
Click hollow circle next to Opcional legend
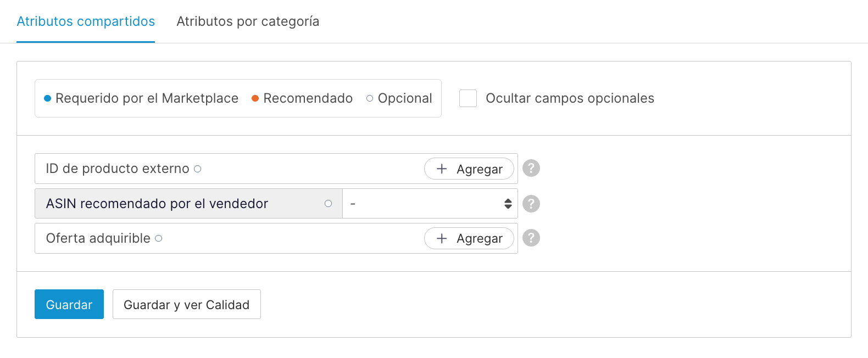click(370, 98)
